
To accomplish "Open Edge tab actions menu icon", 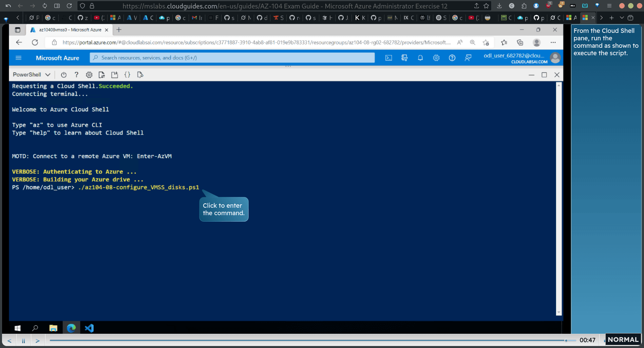I will coord(18,30).
